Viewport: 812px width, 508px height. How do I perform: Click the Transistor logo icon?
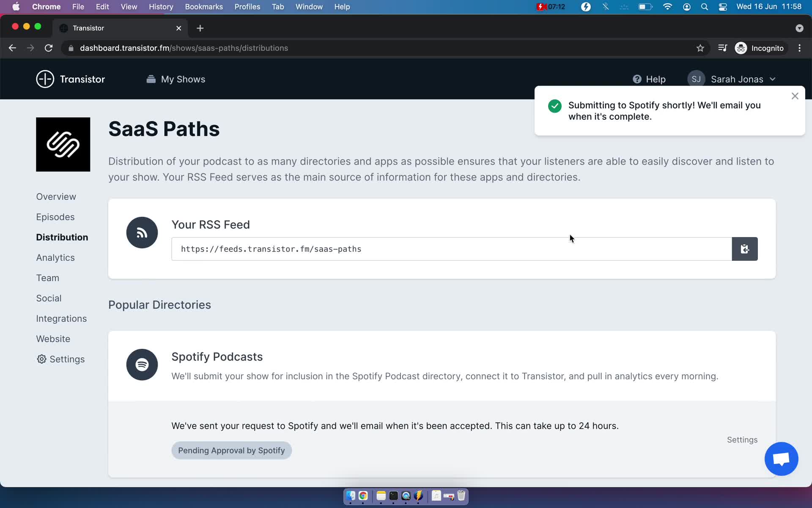(45, 79)
